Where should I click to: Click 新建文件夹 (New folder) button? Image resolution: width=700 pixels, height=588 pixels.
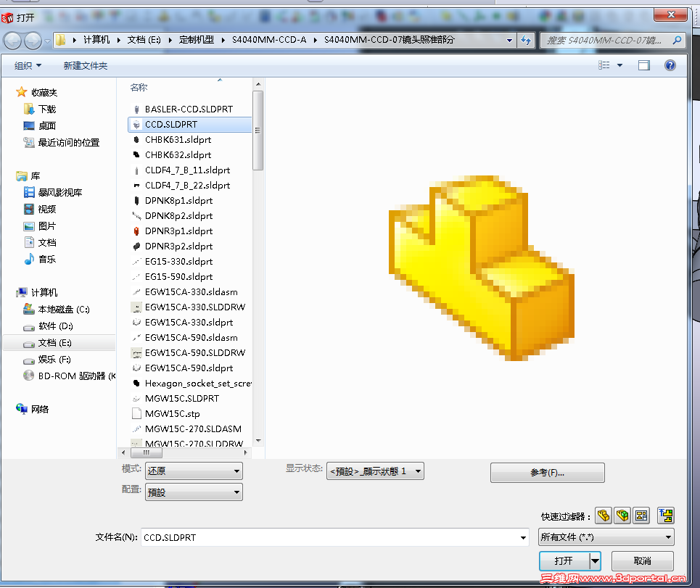(x=86, y=65)
